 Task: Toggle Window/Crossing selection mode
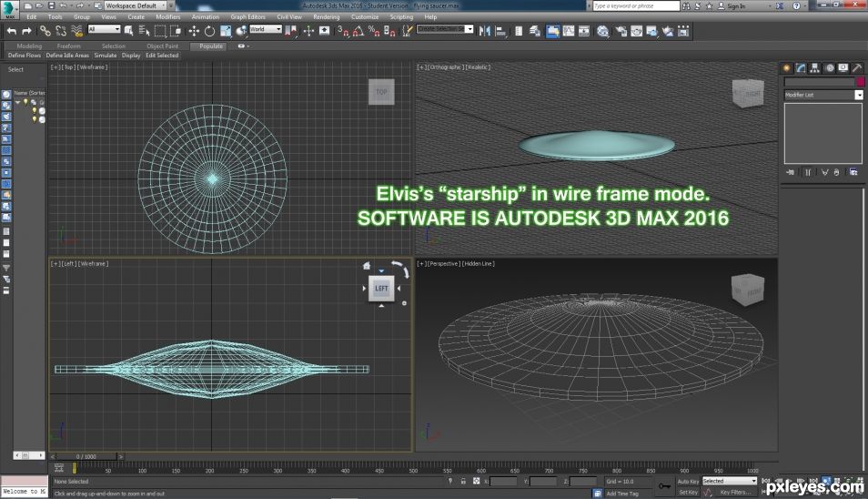pos(176,31)
